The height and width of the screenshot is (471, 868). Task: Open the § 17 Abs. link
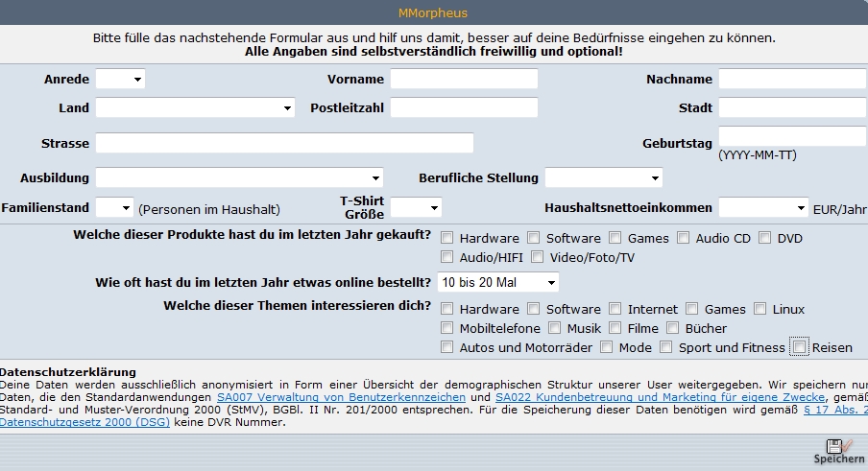[835, 410]
